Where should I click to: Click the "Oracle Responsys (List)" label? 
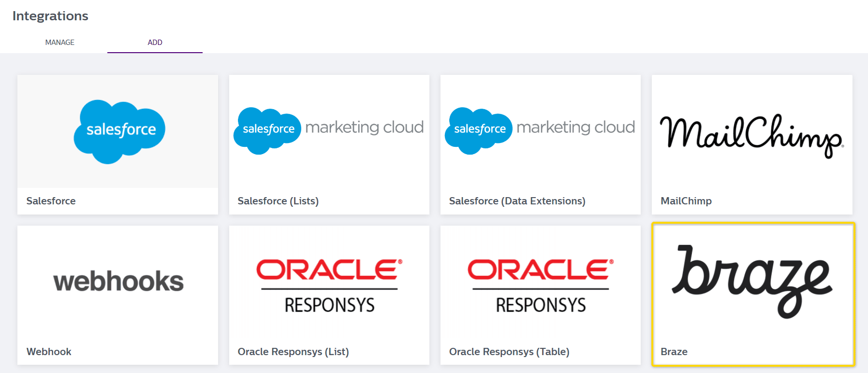(x=293, y=352)
